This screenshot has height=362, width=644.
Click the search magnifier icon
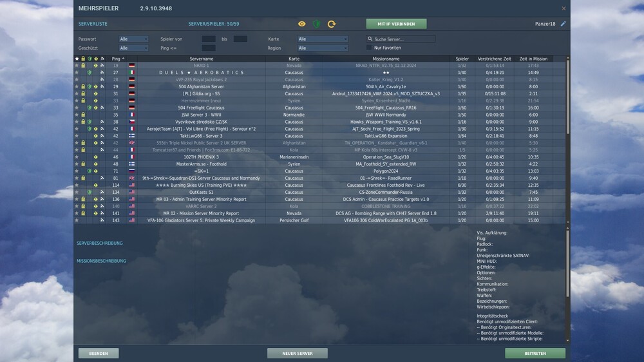click(x=370, y=39)
